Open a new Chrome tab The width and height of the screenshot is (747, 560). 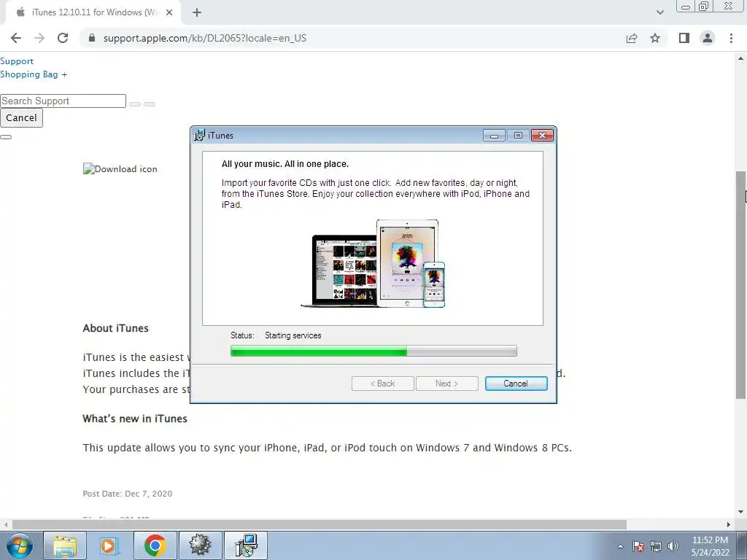pos(197,12)
